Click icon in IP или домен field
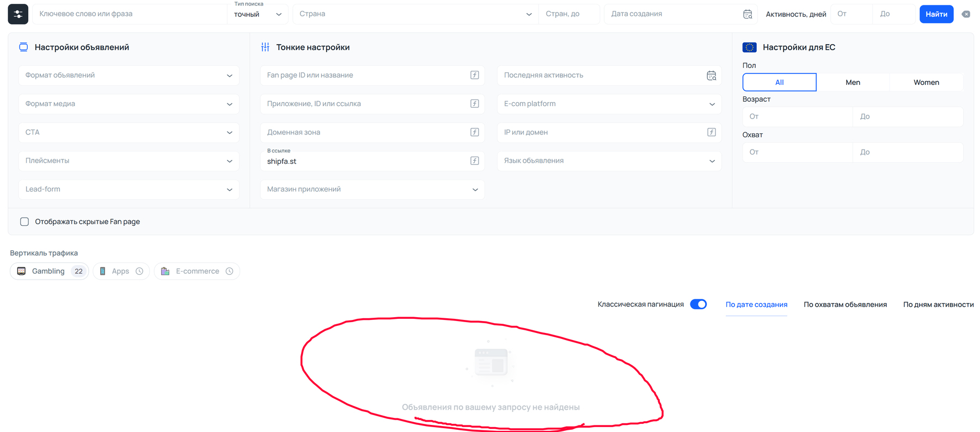This screenshot has height=432, width=980. [x=712, y=132]
